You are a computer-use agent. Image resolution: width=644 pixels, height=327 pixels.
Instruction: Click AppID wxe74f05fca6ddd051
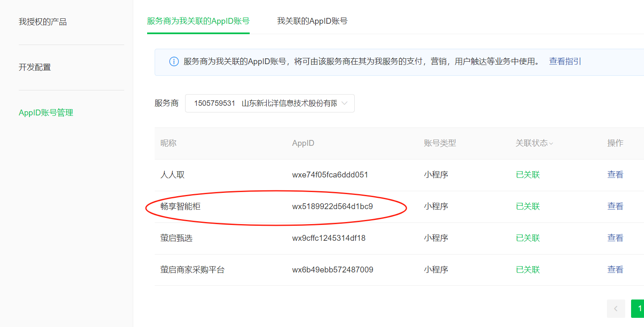[330, 175]
